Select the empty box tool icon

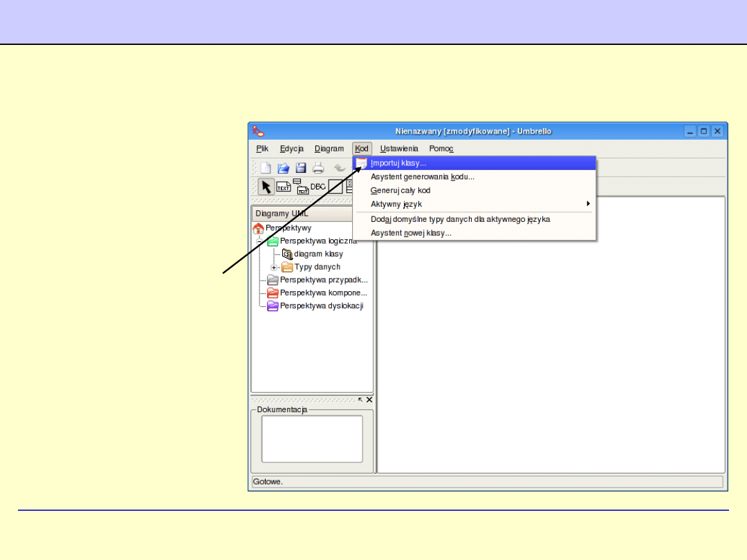[335, 187]
